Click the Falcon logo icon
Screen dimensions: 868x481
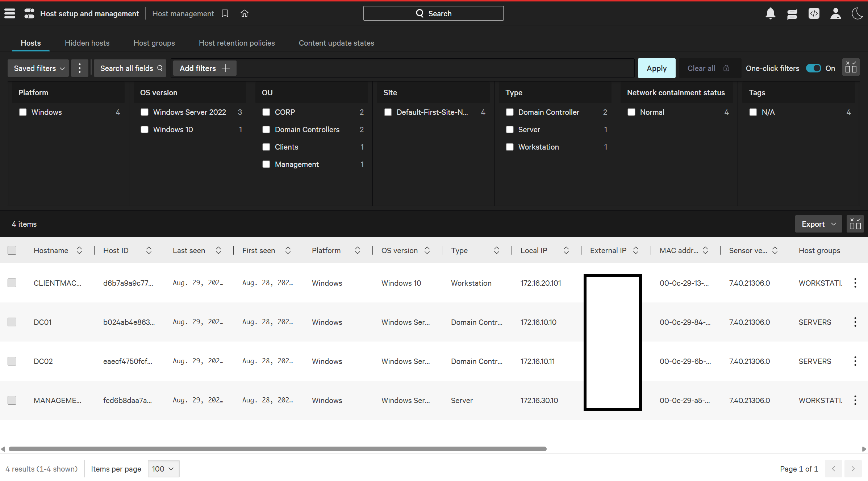29,13
